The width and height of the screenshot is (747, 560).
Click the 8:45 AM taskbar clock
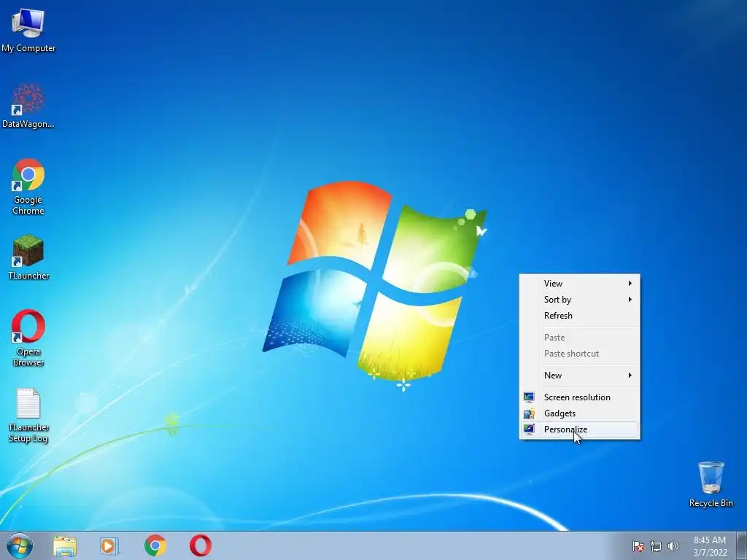[x=709, y=540]
